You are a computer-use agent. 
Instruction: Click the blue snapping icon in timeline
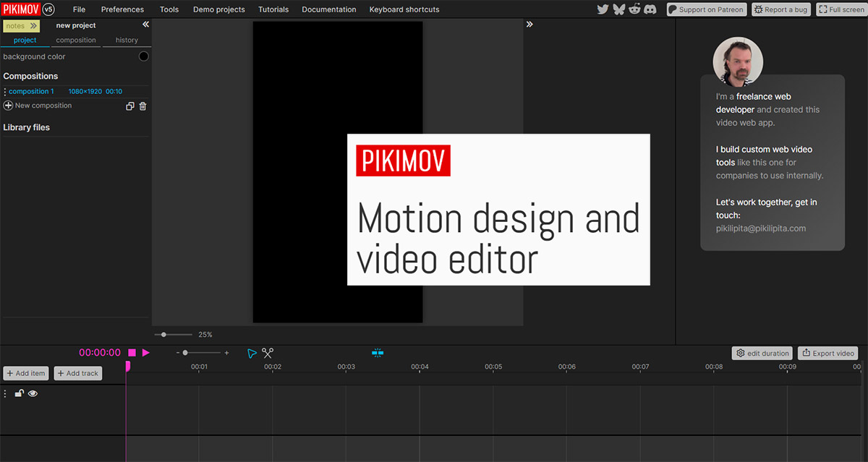click(378, 353)
